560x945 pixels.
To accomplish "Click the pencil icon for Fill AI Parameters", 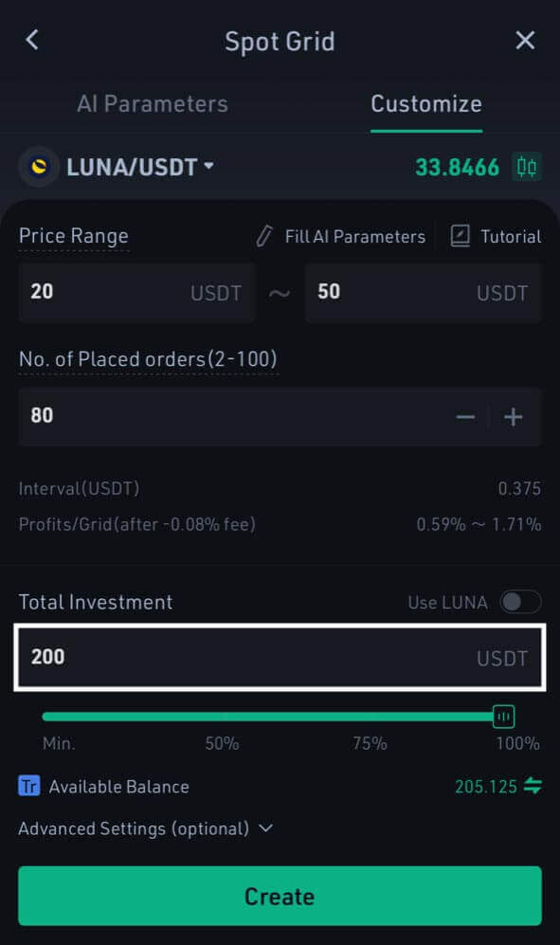I will click(262, 236).
